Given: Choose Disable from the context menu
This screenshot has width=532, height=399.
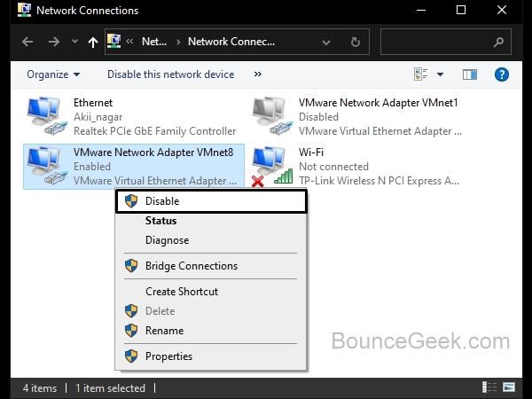Looking at the screenshot, I should coord(211,201).
